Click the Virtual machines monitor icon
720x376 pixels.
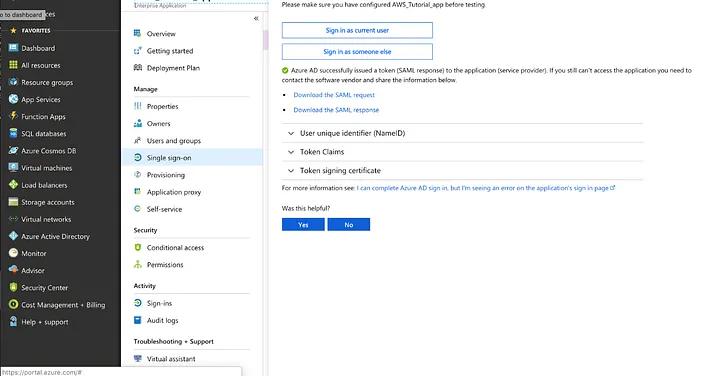click(x=13, y=168)
